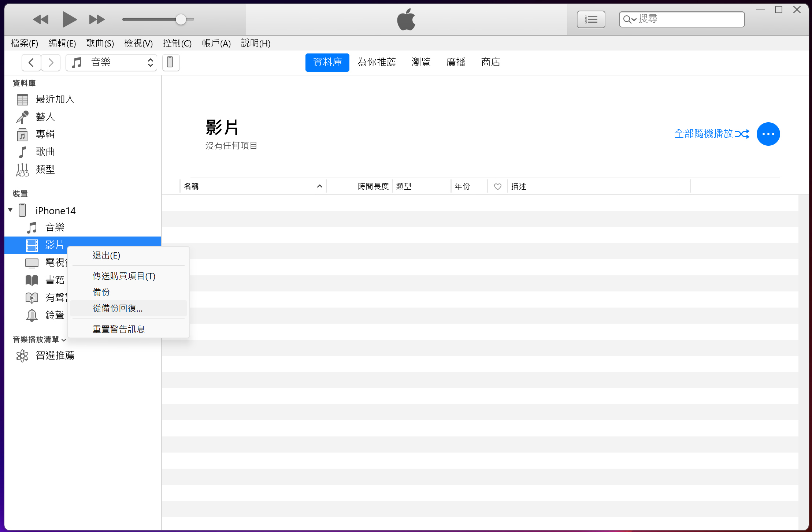Image resolution: width=812 pixels, height=532 pixels.
Task: Click the 影片 film icon under device
Action: (x=32, y=245)
